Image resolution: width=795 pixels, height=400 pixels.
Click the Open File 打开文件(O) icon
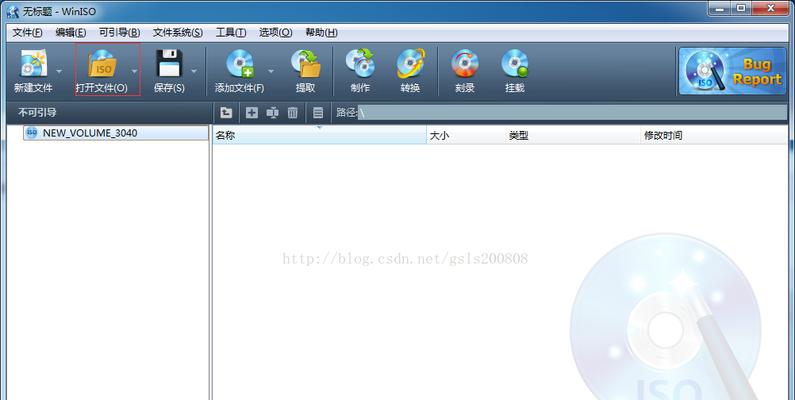tap(102, 63)
